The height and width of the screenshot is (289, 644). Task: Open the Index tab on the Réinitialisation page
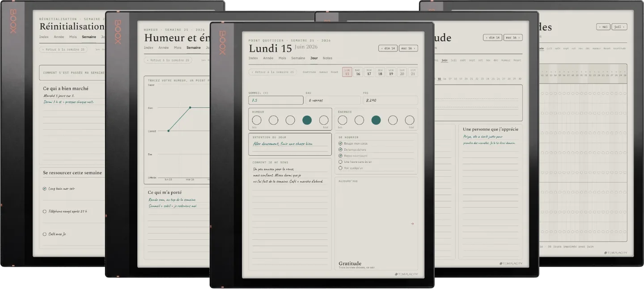click(44, 37)
